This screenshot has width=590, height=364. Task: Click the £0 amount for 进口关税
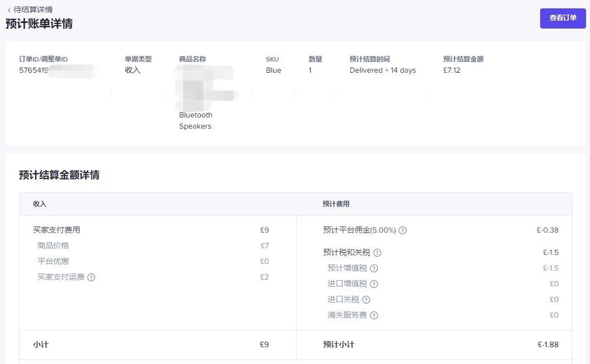(x=554, y=300)
